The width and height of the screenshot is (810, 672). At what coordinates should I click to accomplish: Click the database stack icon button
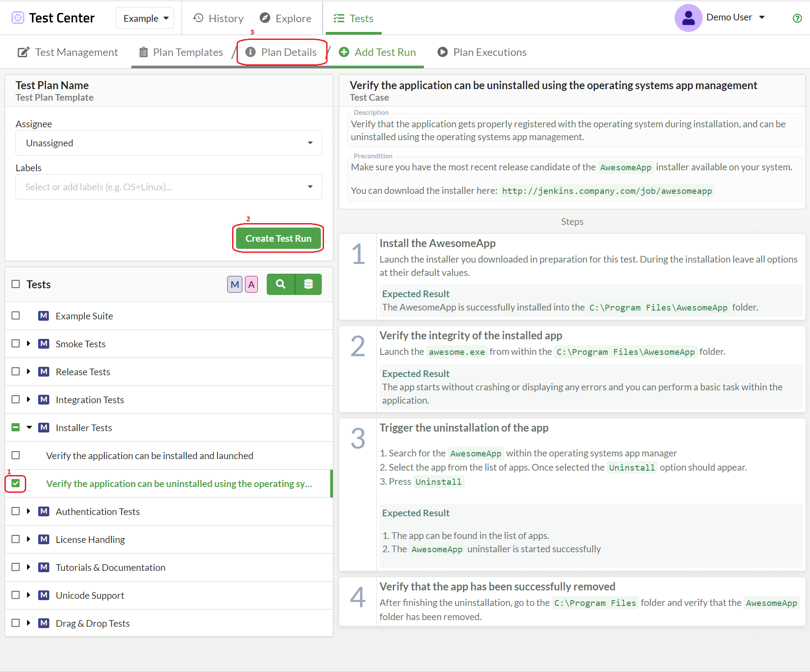pos(308,284)
